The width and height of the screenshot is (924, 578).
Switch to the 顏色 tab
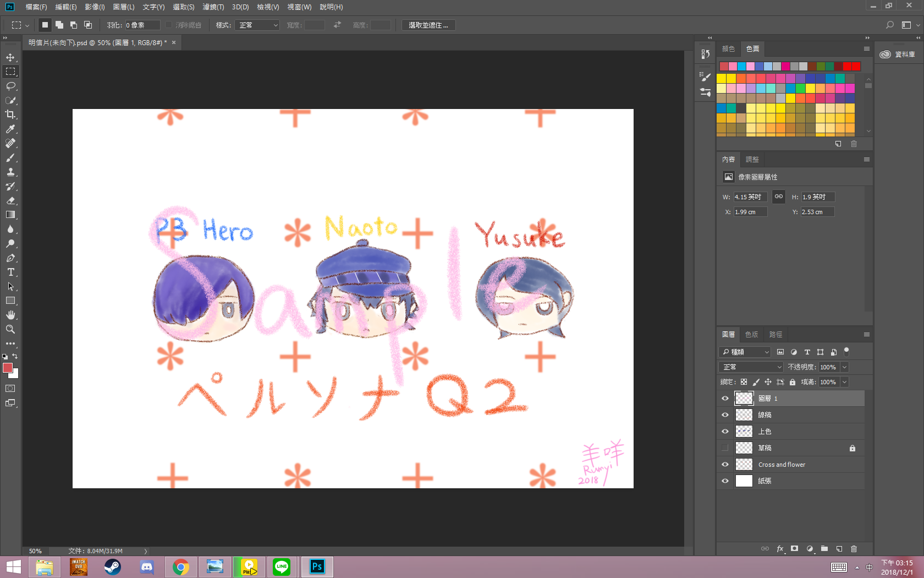coord(728,49)
